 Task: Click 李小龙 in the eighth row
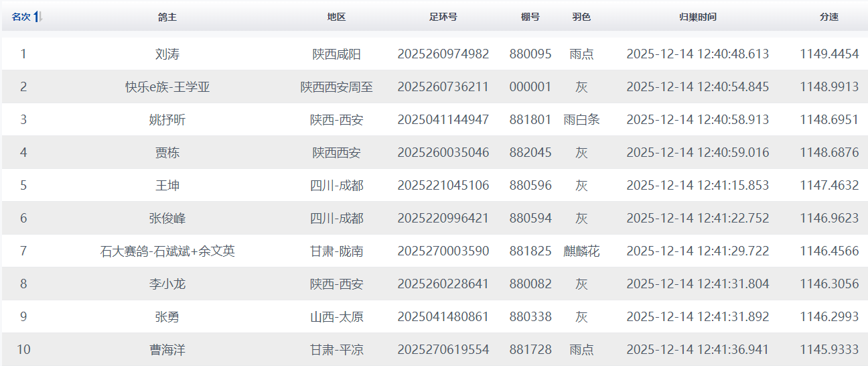click(167, 284)
